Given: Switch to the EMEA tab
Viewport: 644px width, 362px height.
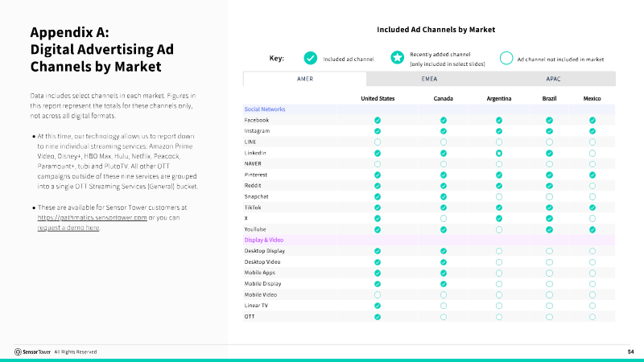Looking at the screenshot, I should 429,79.
